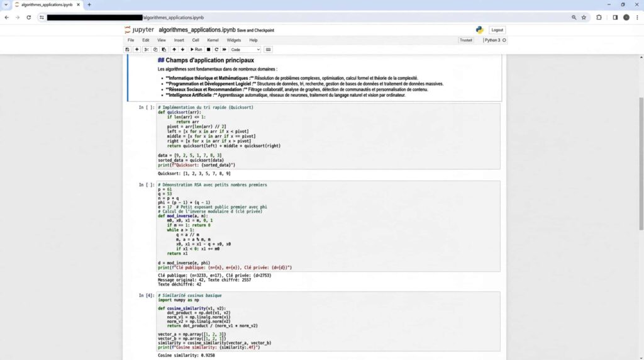Click the In [4]: cell prompt
The width and height of the screenshot is (644, 360).
[x=146, y=295]
